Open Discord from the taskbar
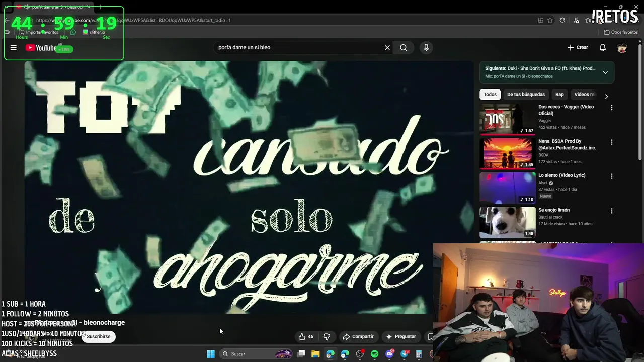This screenshot has height=362, width=644. tap(389, 354)
